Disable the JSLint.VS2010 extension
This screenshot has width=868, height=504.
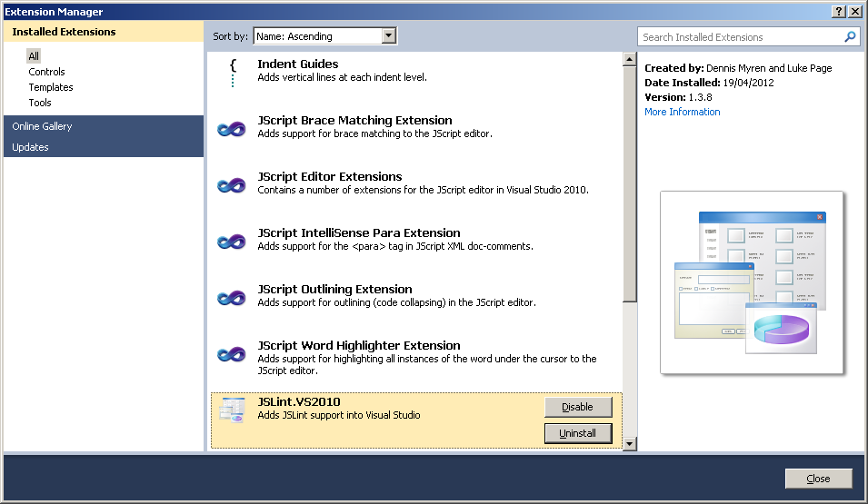578,407
